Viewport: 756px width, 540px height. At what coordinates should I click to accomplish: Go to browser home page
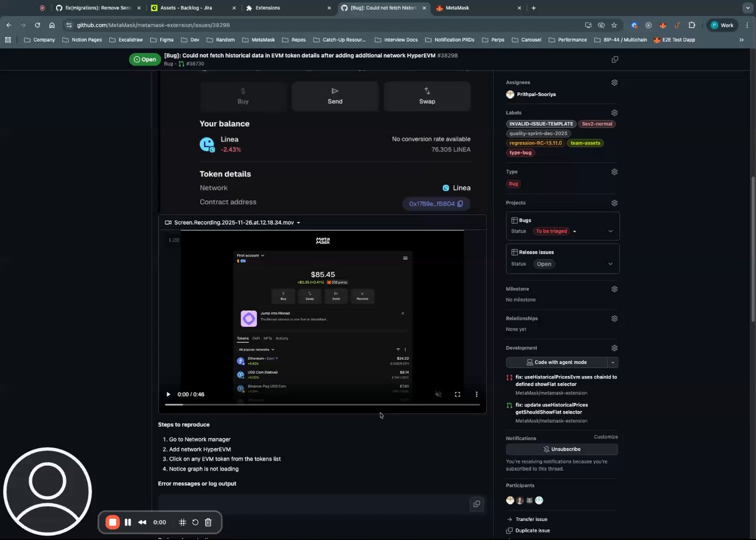click(52, 25)
